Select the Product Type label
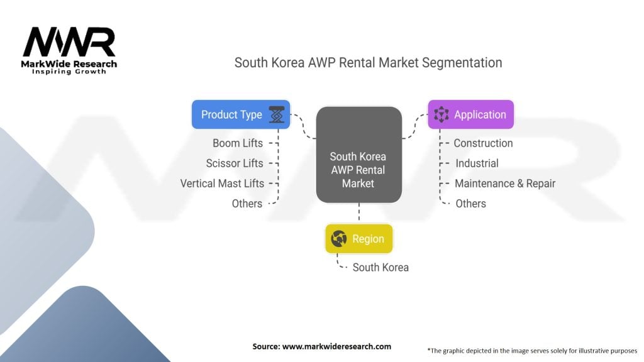 [x=231, y=114]
